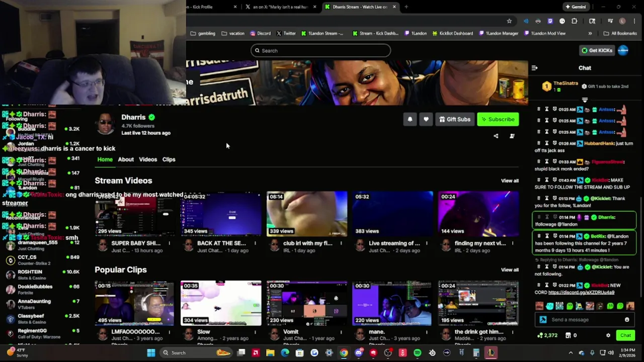Open options menu for 'Live streaming of...' video
Viewport: 644px width, 362px height.
coord(427,243)
